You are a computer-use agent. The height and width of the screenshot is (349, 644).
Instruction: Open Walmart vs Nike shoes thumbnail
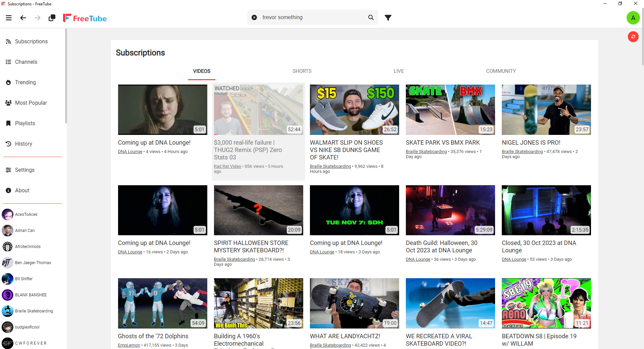tap(354, 110)
